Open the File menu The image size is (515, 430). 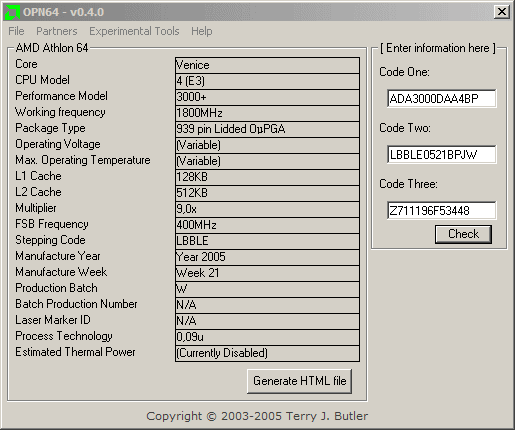16,31
